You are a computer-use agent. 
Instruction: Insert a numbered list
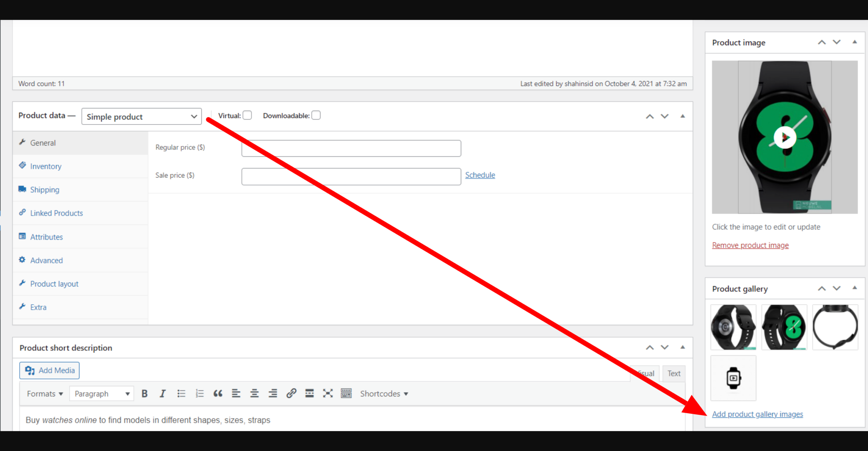click(200, 393)
